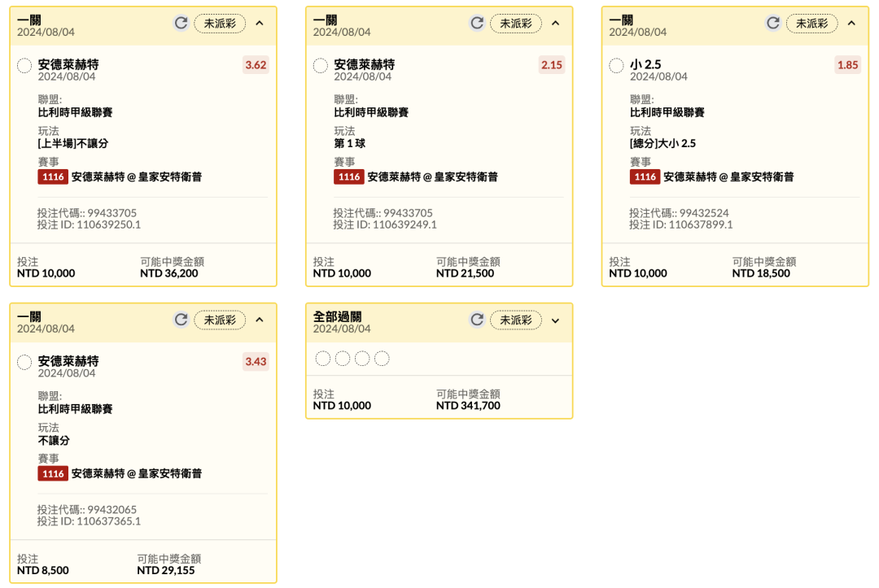Select status circle of 小 2.5 bet

[616, 66]
